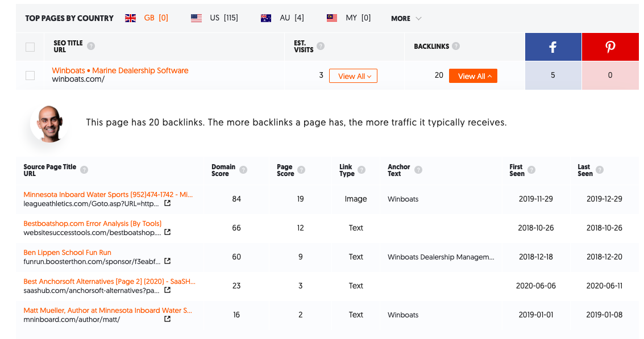Expand the MORE countries dropdown

406,19
